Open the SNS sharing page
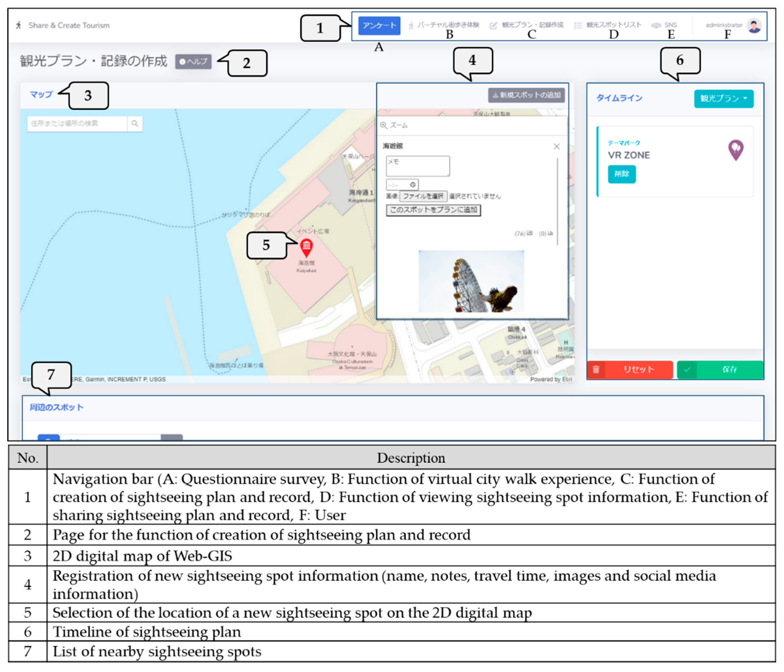Viewport: 784px width, 672px height. [x=670, y=25]
